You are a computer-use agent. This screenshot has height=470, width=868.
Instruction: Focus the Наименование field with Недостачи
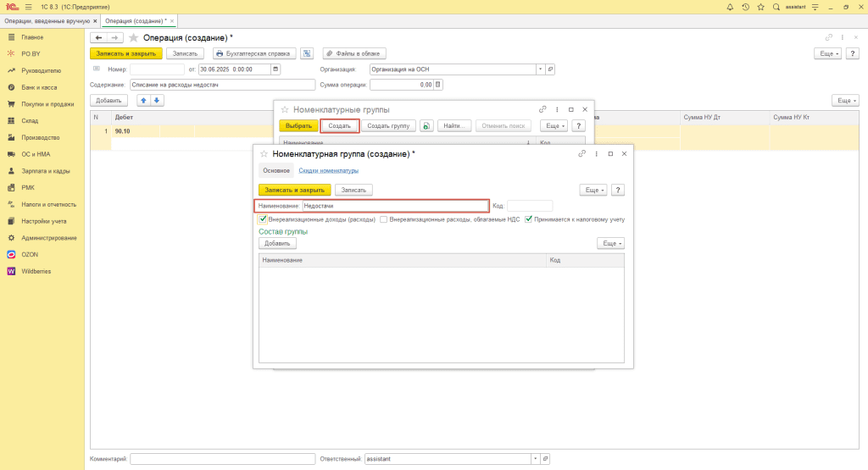[x=395, y=206]
